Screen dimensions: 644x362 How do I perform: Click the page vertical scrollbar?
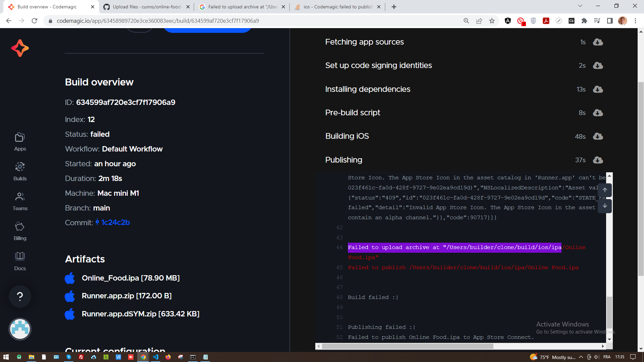(641, 179)
